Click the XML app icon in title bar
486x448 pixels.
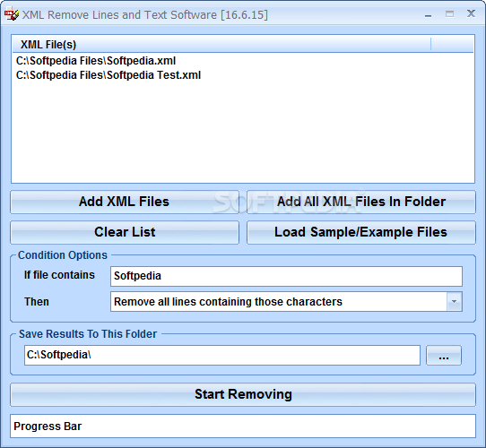(x=11, y=14)
